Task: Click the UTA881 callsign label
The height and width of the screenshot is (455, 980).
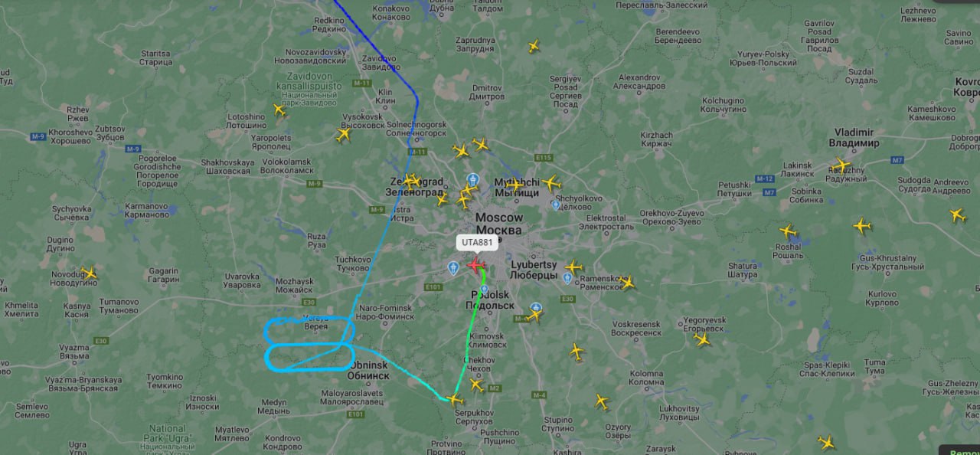Action: click(x=478, y=243)
